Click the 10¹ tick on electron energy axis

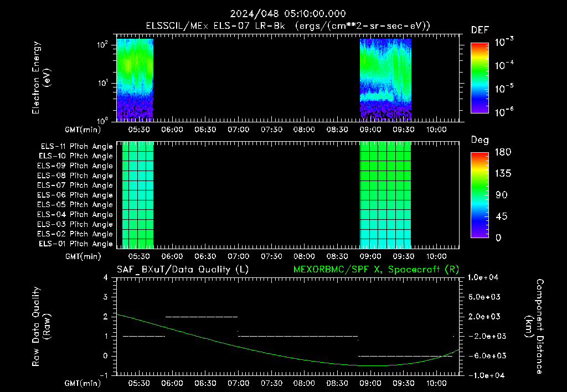point(102,83)
